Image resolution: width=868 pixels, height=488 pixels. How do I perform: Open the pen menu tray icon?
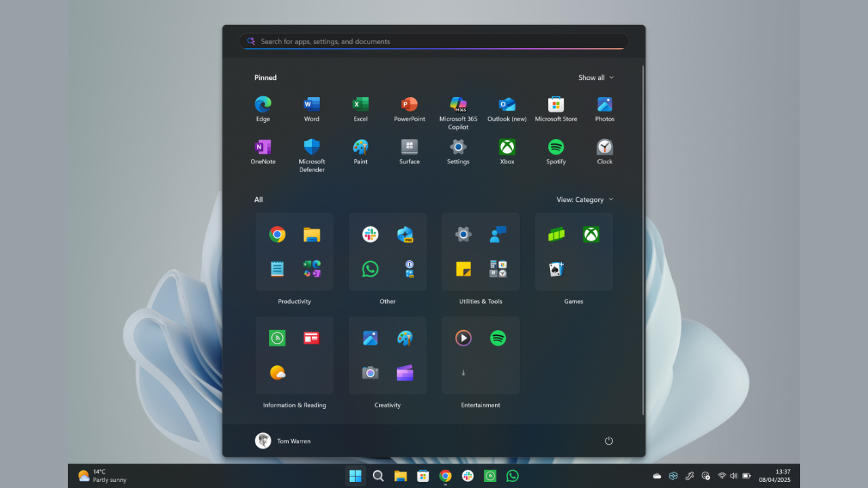click(690, 476)
